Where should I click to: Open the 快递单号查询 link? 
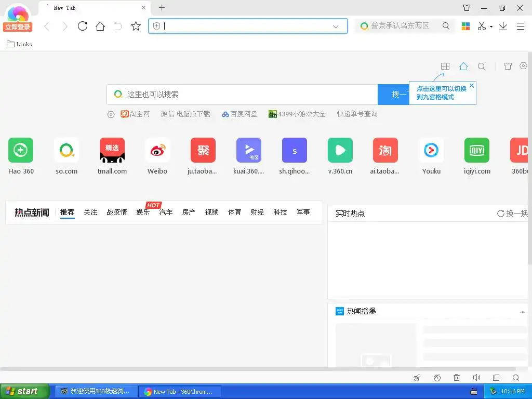tap(357, 114)
